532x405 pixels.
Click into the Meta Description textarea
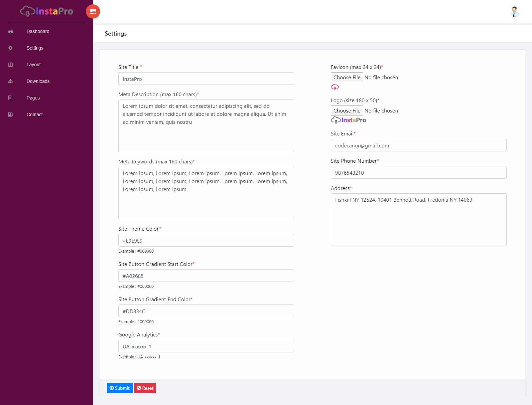[206, 126]
